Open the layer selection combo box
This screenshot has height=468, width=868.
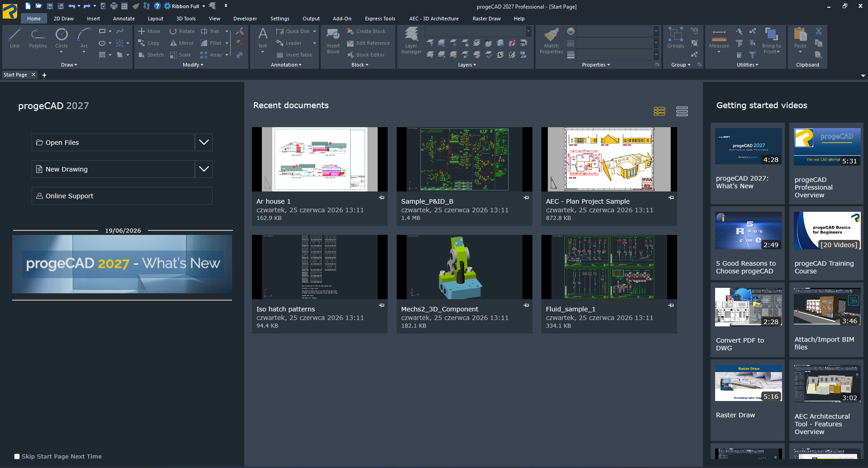(x=478, y=31)
